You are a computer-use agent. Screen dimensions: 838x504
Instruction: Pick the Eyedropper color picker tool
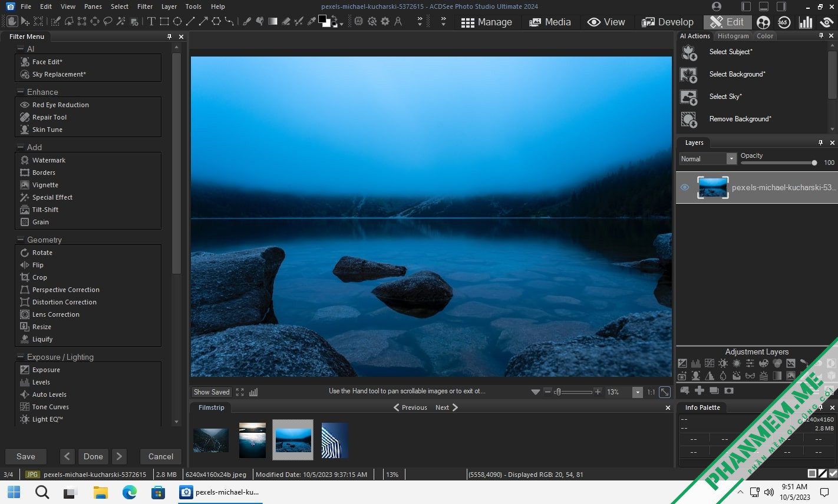click(x=312, y=22)
